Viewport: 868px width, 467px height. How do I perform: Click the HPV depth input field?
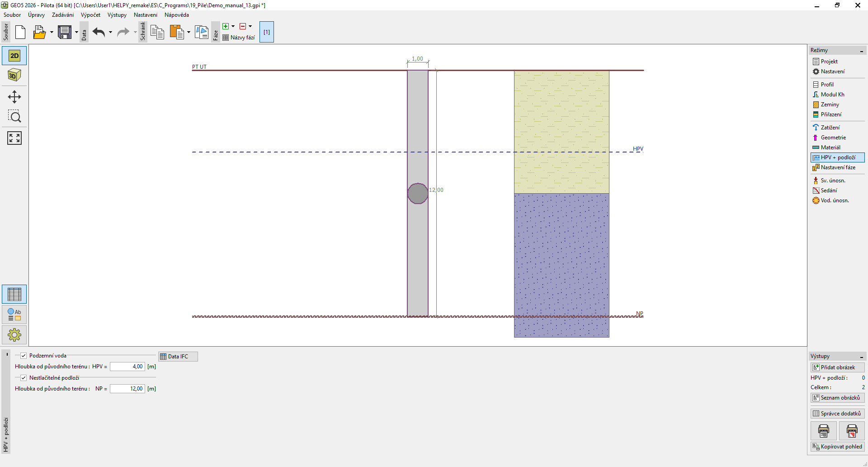pyautogui.click(x=127, y=367)
